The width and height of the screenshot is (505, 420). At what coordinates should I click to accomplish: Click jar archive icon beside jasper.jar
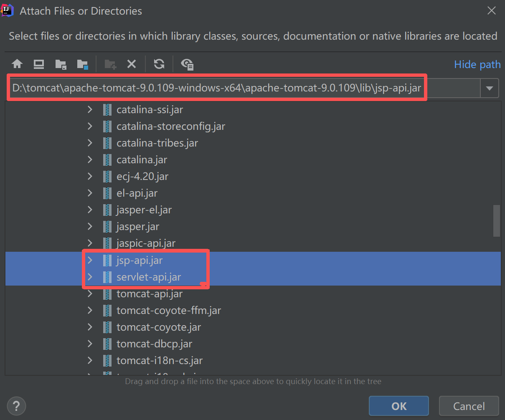[107, 227]
